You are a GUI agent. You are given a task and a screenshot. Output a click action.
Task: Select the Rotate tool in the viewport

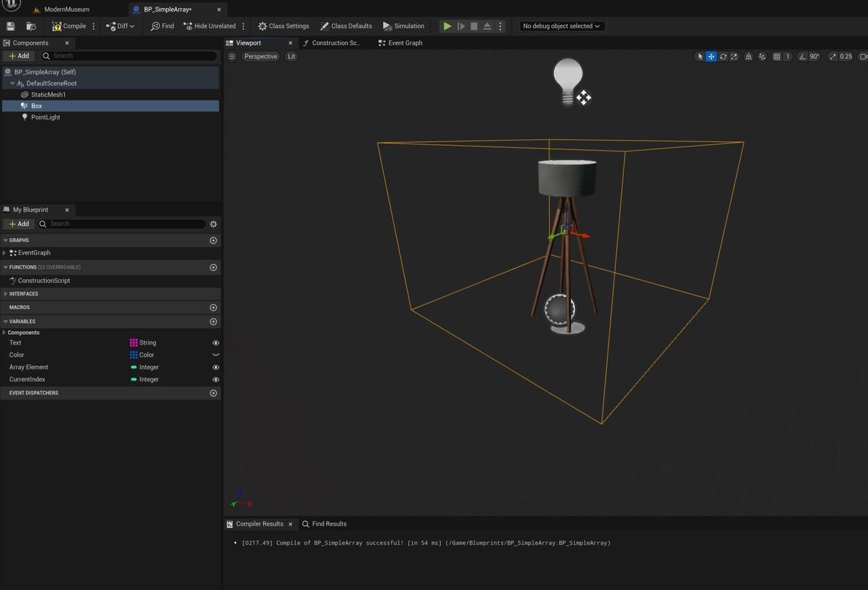722,56
